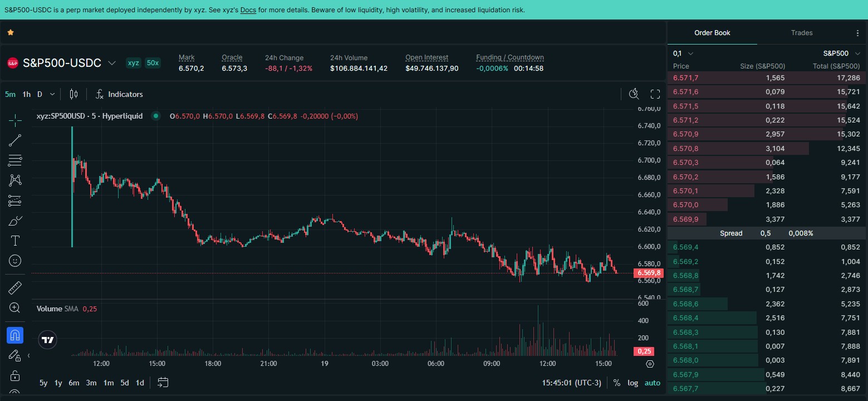This screenshot has width=868, height=401.
Task: Expand the S&P500-USDC market selector
Action: click(x=111, y=63)
